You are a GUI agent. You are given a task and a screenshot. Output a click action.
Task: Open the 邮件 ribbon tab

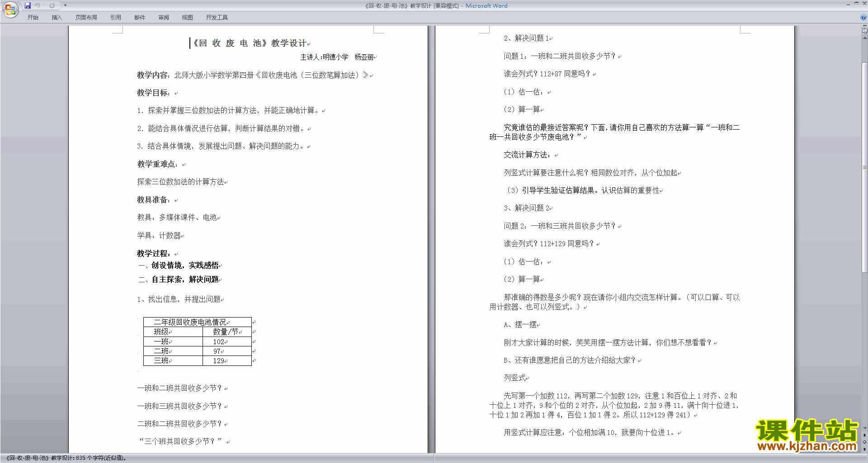pos(140,18)
